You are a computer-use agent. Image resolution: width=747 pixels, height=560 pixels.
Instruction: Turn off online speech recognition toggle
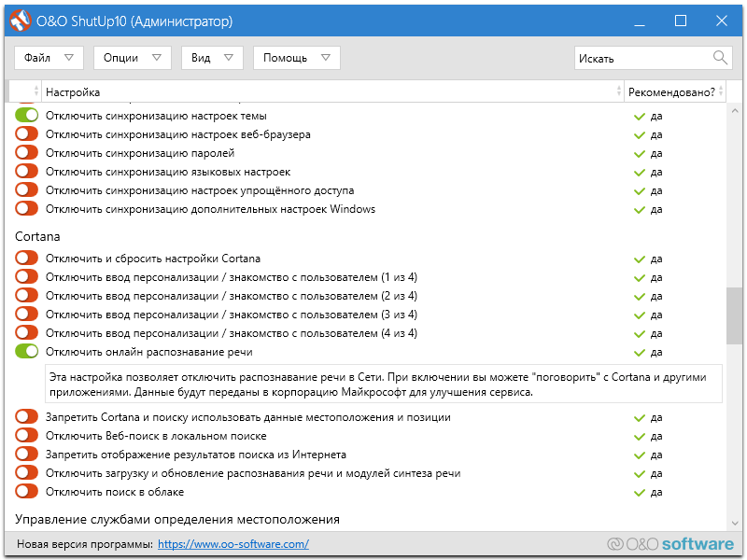coord(27,352)
